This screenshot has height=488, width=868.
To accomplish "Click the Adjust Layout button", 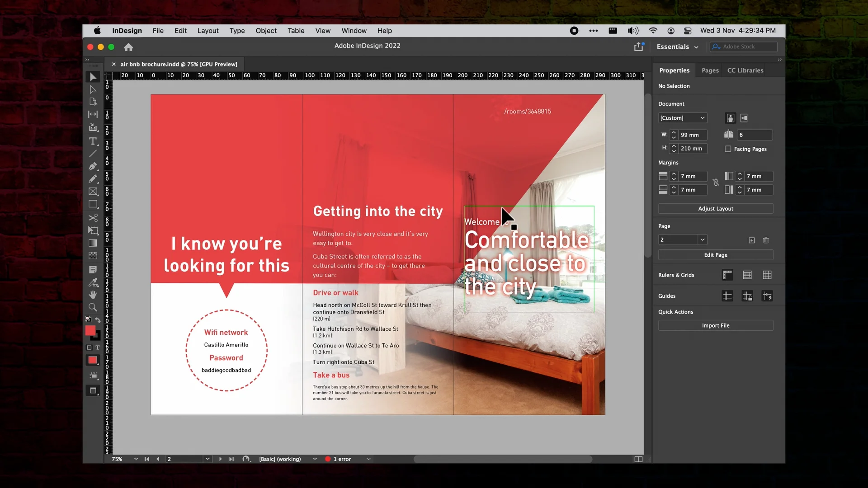I will pos(716,208).
